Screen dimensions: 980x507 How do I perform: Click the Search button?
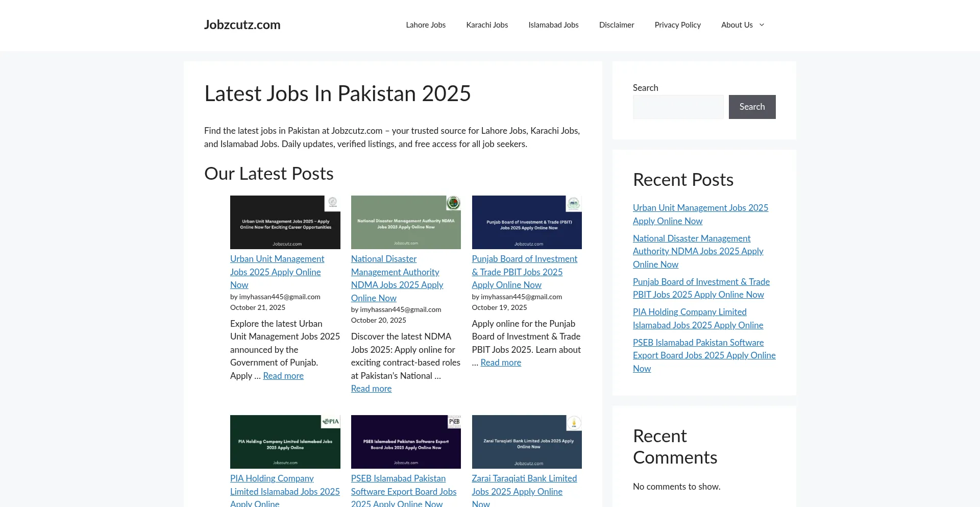pyautogui.click(x=752, y=107)
